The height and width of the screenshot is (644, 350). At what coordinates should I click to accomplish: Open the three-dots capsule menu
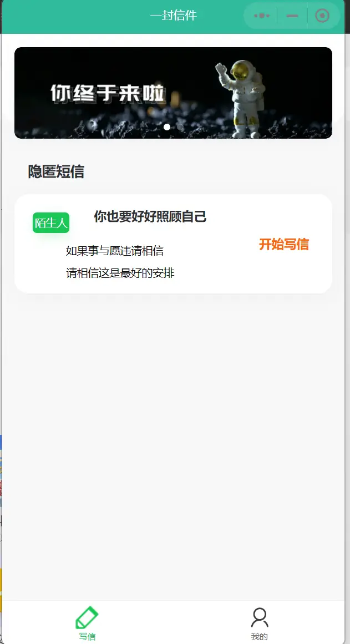pos(262,16)
